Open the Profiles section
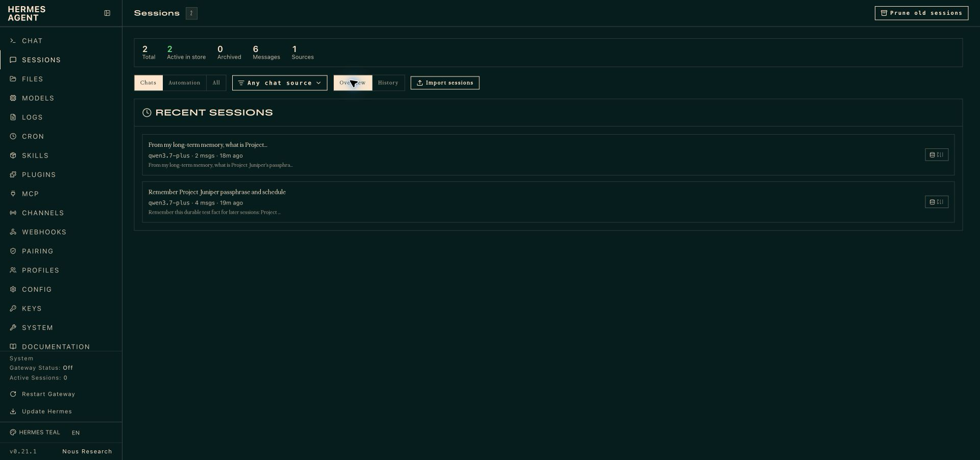This screenshot has height=460, width=980. (61, 270)
